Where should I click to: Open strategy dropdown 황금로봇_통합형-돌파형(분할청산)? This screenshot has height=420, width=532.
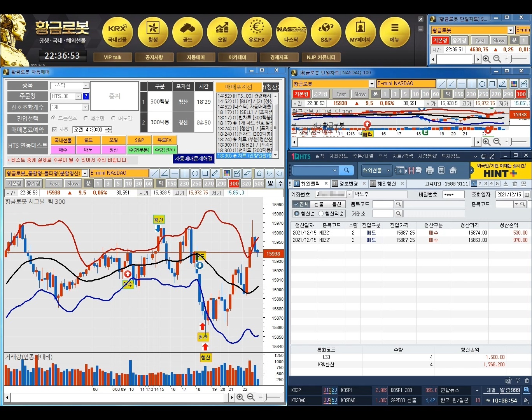tap(47, 173)
